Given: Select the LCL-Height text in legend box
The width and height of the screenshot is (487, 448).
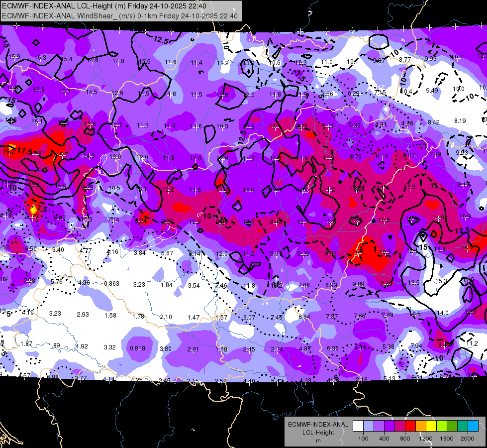Looking at the screenshot, I should pos(318,433).
